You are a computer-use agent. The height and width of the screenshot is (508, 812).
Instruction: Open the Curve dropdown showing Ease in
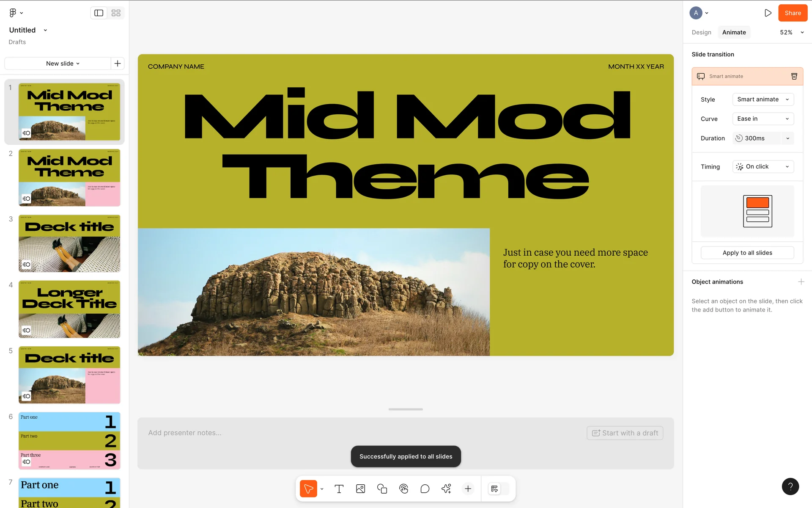[763, 119]
